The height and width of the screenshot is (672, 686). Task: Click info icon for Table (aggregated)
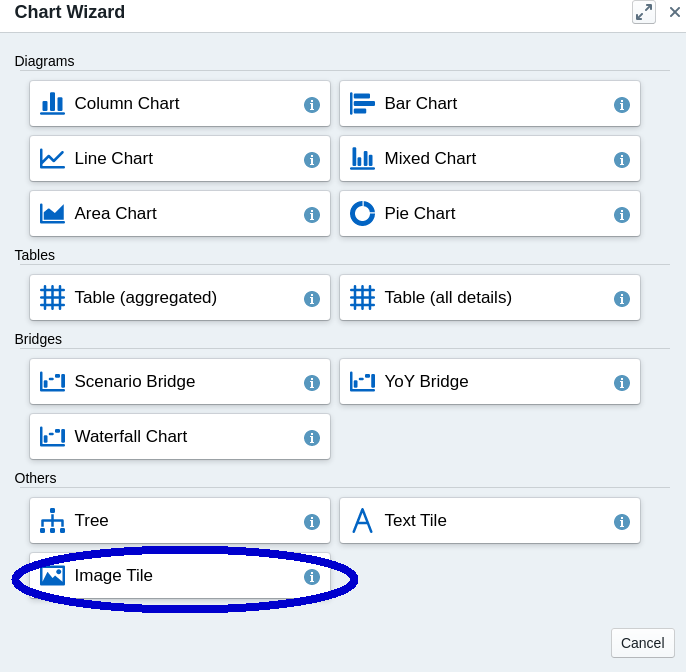[x=312, y=299]
